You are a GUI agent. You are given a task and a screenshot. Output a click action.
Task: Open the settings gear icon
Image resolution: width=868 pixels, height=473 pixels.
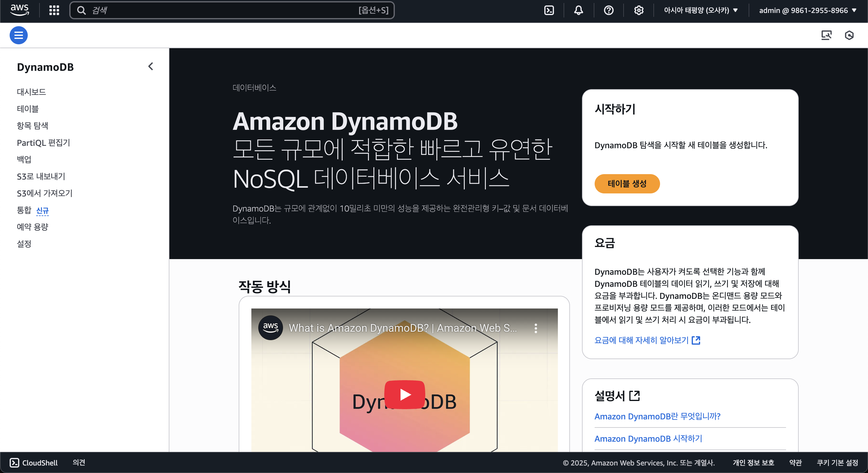tap(639, 10)
